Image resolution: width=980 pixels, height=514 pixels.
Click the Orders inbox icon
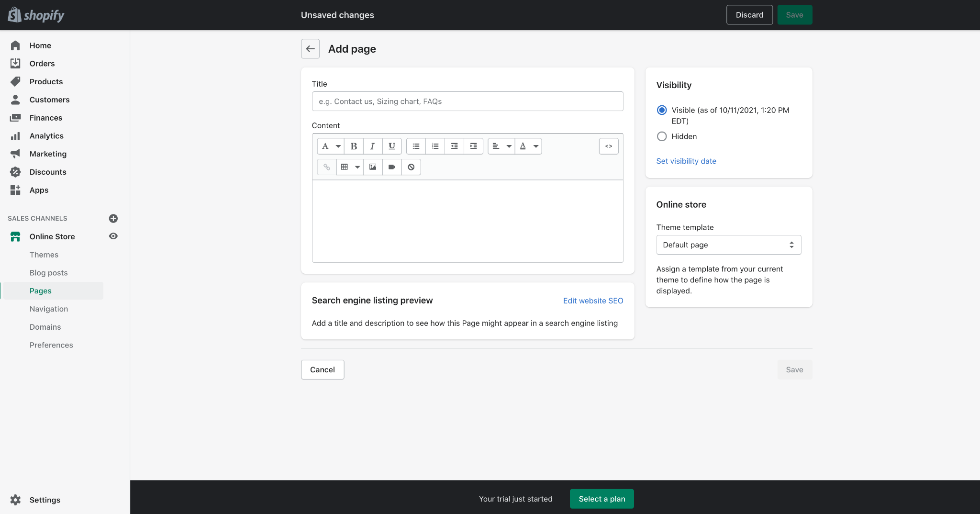(15, 63)
